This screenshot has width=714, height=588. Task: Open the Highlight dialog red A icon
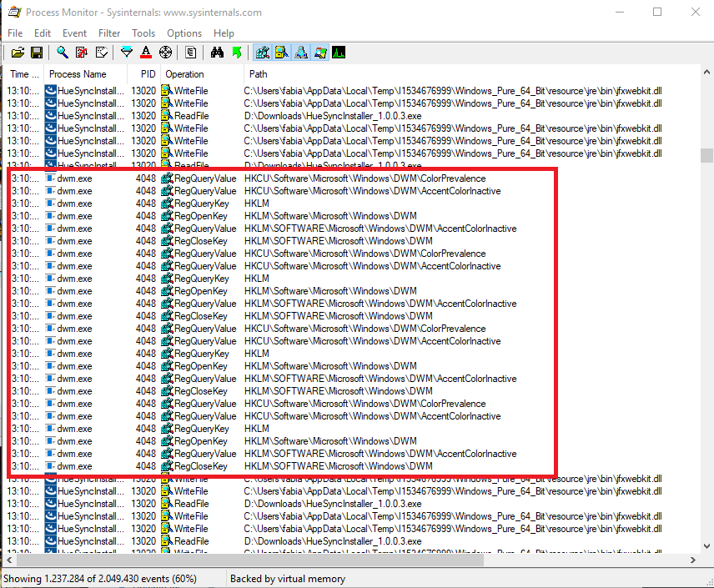pos(146,53)
